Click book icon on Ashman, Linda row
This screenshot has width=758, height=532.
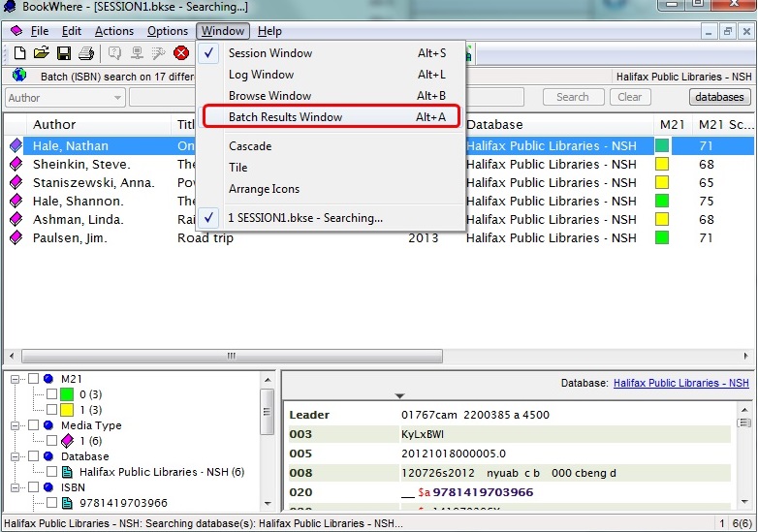click(x=16, y=219)
